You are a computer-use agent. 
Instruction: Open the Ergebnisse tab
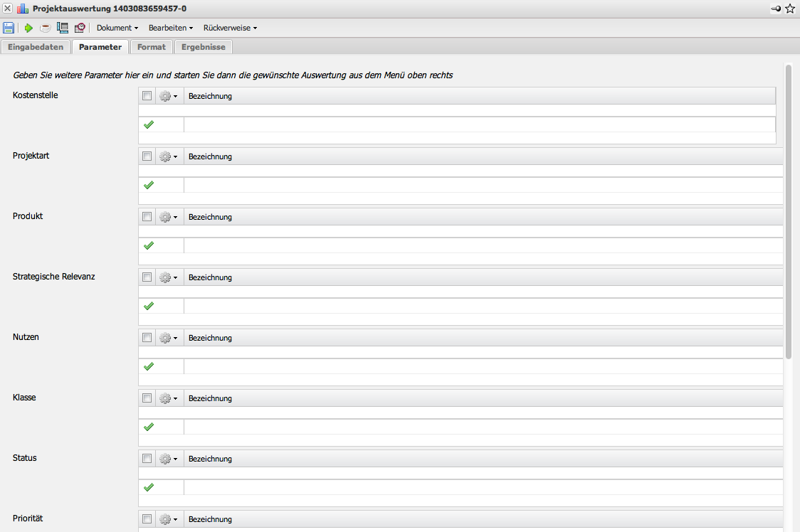point(204,47)
